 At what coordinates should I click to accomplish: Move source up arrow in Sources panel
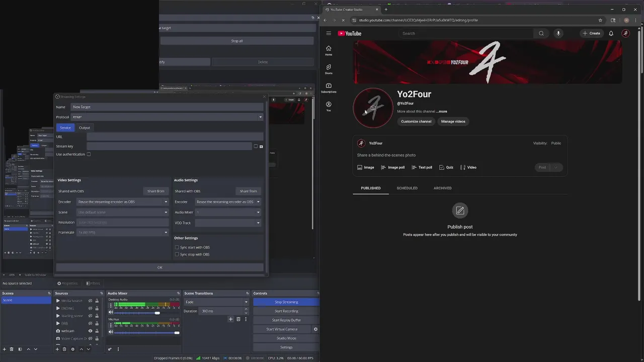point(82,349)
